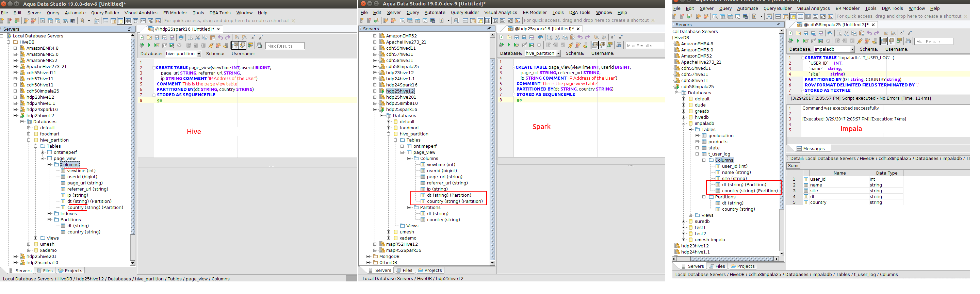Screen dimensions: 980x294
Task: Click the Paste clipboard icon in the middle window
Action: (573, 37)
